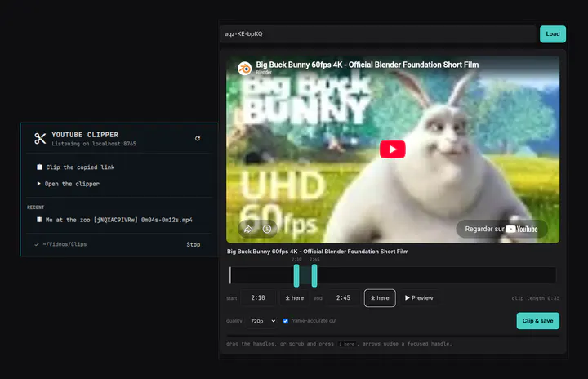Screen dimensions: 588x379
Task: Click the clip length 0:35 text
Action: (x=536, y=298)
